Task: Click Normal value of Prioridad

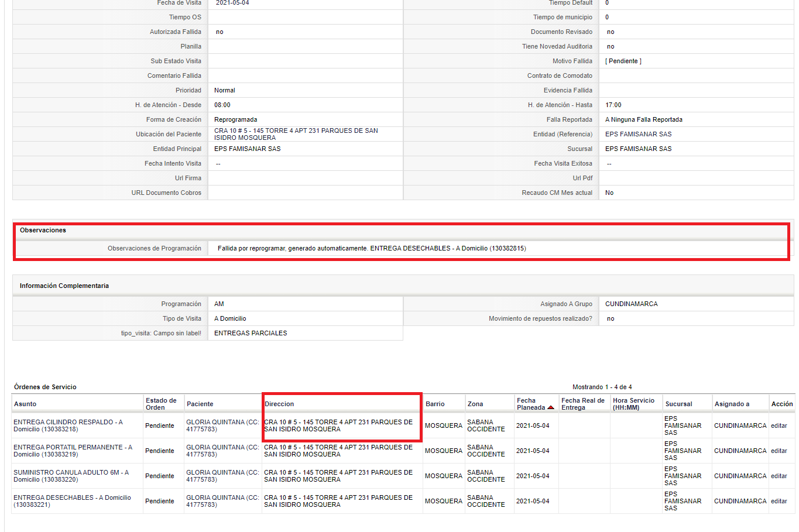Action: (x=224, y=90)
